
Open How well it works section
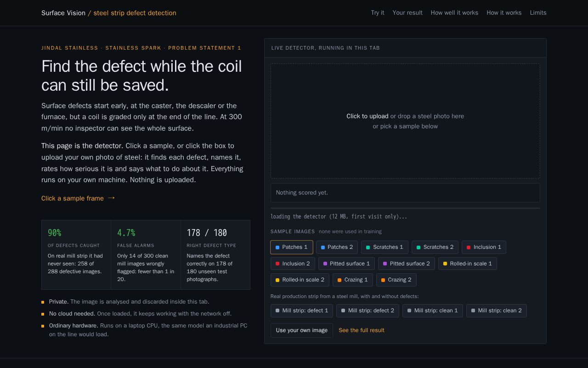pyautogui.click(x=454, y=13)
